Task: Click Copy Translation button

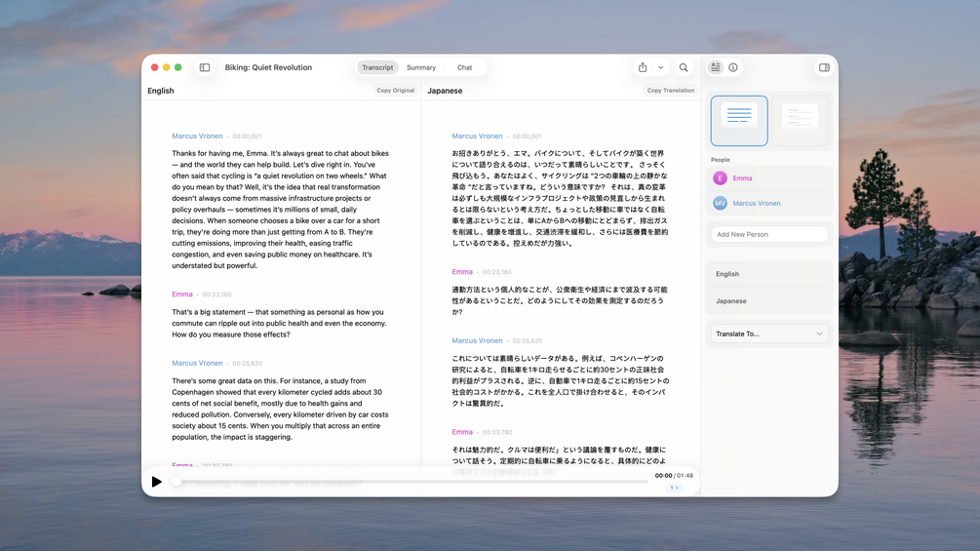Action: [671, 91]
